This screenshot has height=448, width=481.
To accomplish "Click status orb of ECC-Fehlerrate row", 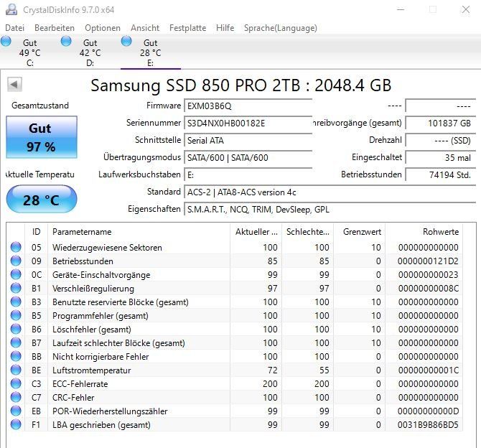I will [16, 383].
